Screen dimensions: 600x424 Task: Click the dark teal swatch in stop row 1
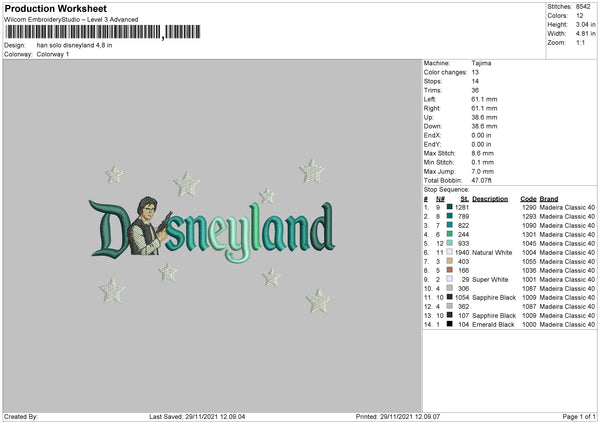(450, 207)
